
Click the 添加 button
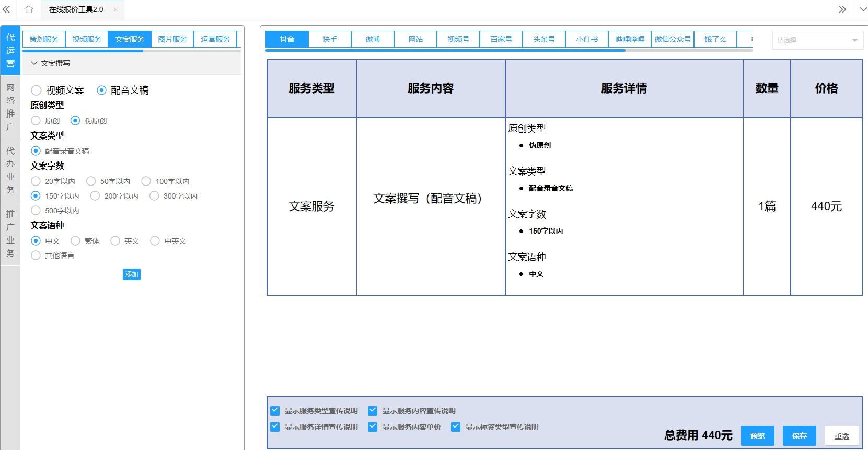click(x=132, y=274)
